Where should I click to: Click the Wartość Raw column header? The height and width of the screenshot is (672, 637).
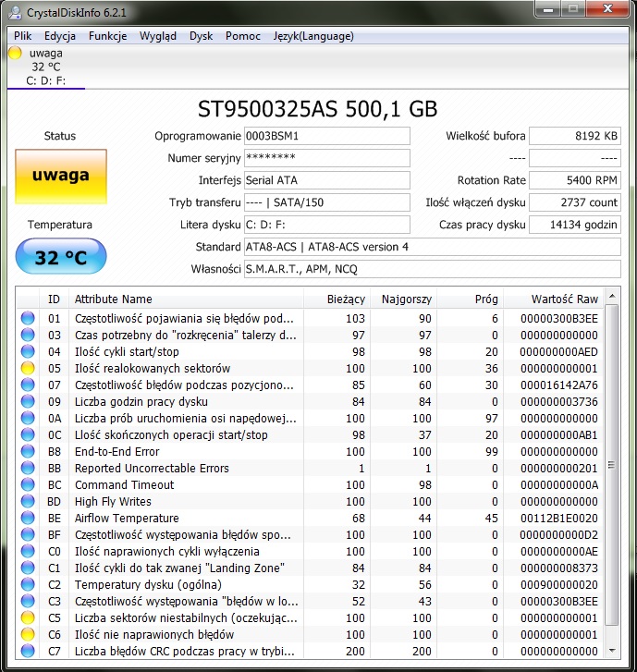[x=553, y=299]
